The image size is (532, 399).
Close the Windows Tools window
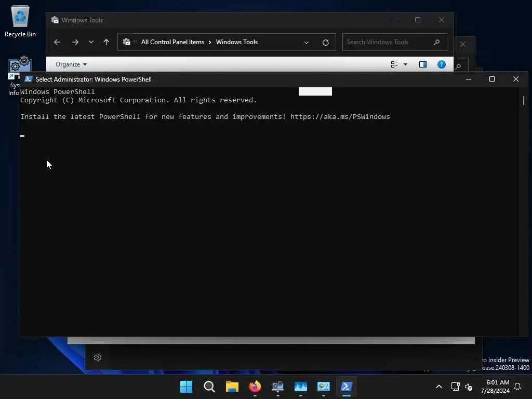tap(442, 20)
